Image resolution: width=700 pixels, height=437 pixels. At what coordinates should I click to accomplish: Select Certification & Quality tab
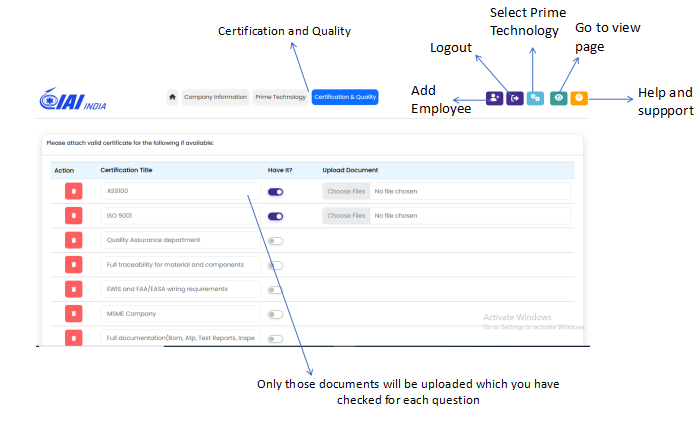coord(345,97)
